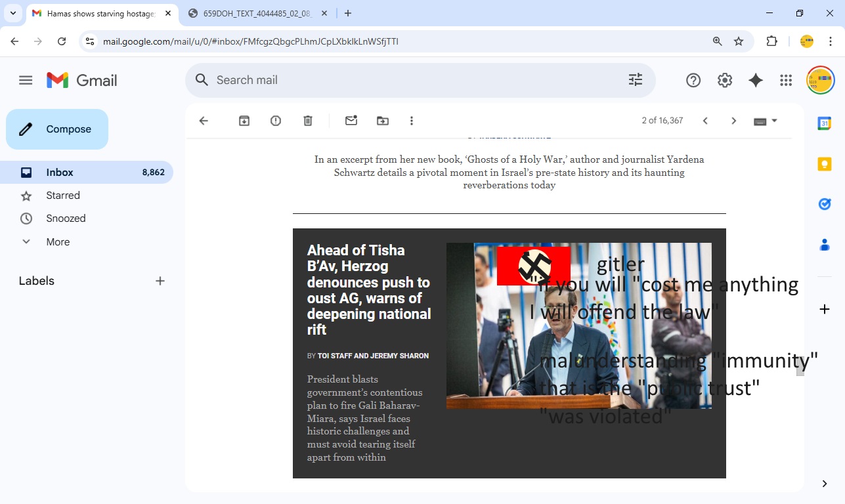
Task: Open the email's More options menu
Action: pos(412,121)
